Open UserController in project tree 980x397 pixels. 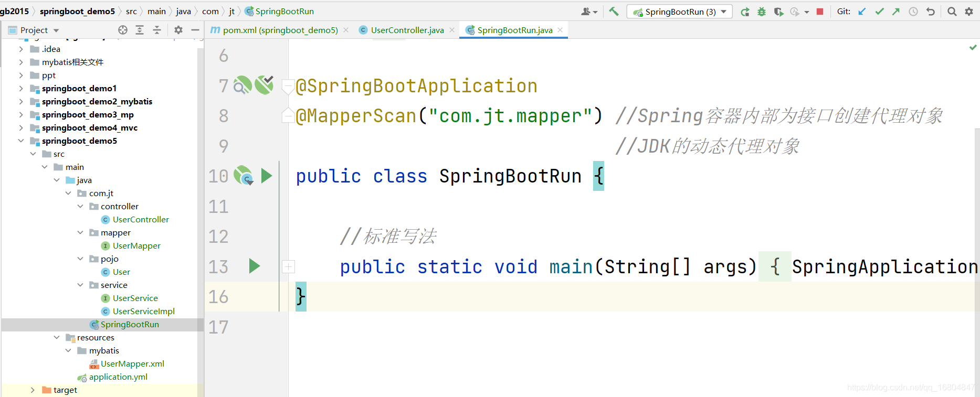pyautogui.click(x=141, y=219)
